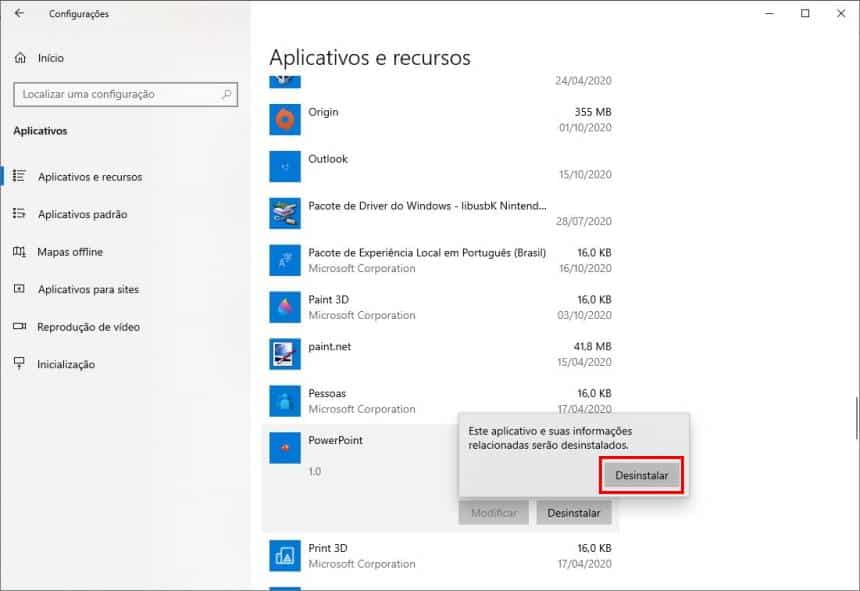The height and width of the screenshot is (591, 860).
Task: Click the Aplicativos e recursos page title
Action: 370,58
